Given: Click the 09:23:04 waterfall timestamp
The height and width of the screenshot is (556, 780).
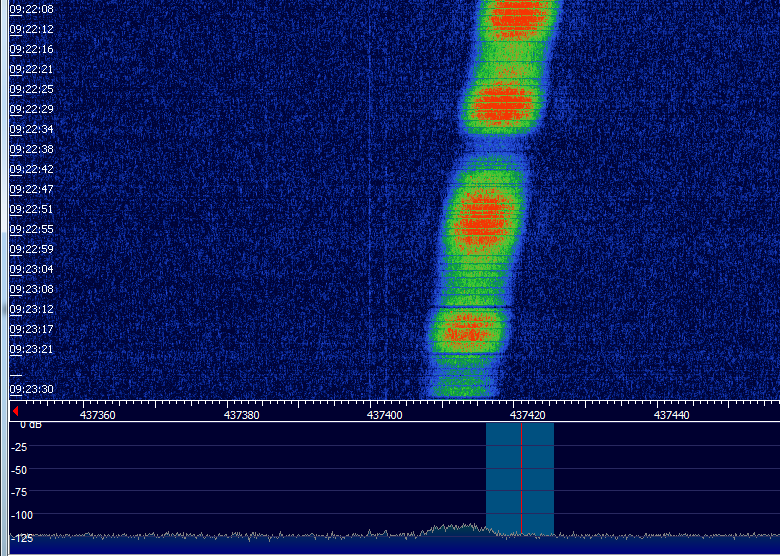Looking at the screenshot, I should 31,269.
